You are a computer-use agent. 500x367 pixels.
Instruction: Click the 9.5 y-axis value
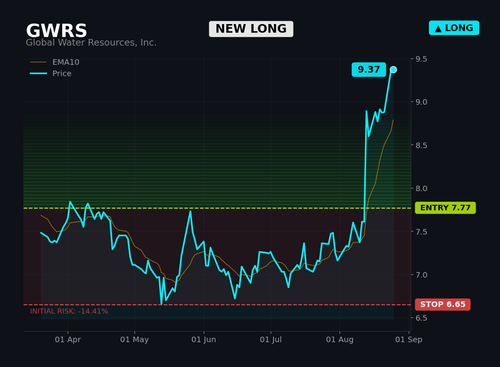(421, 59)
